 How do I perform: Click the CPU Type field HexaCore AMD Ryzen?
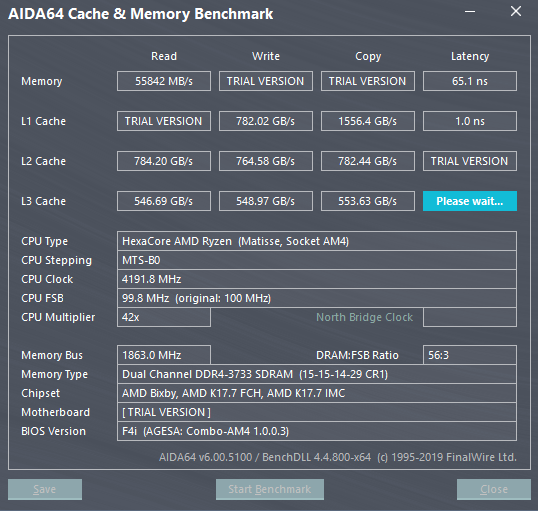tap(317, 241)
